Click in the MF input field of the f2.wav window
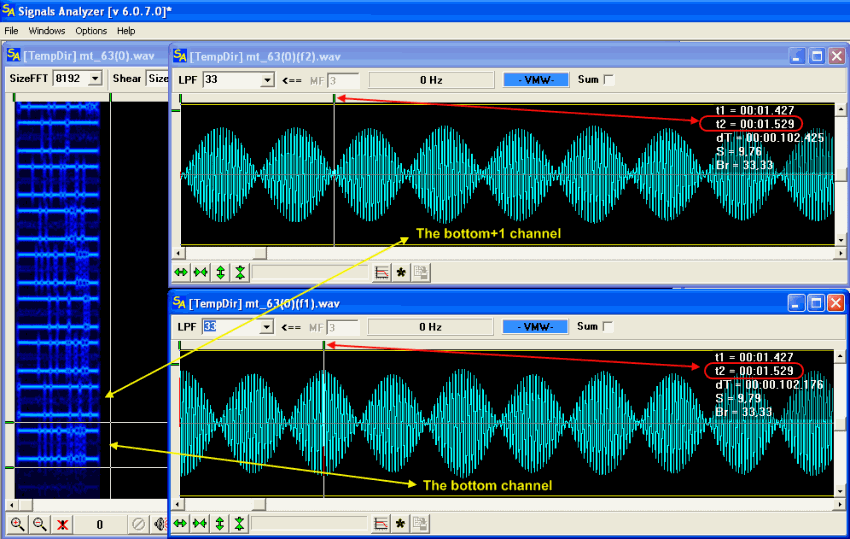The height and width of the screenshot is (539, 850). 343,80
